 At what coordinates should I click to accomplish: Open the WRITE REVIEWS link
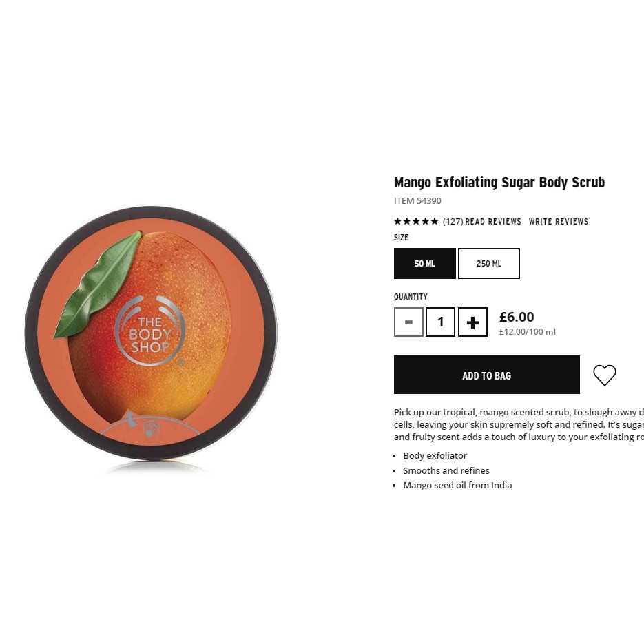pyautogui.click(x=558, y=222)
